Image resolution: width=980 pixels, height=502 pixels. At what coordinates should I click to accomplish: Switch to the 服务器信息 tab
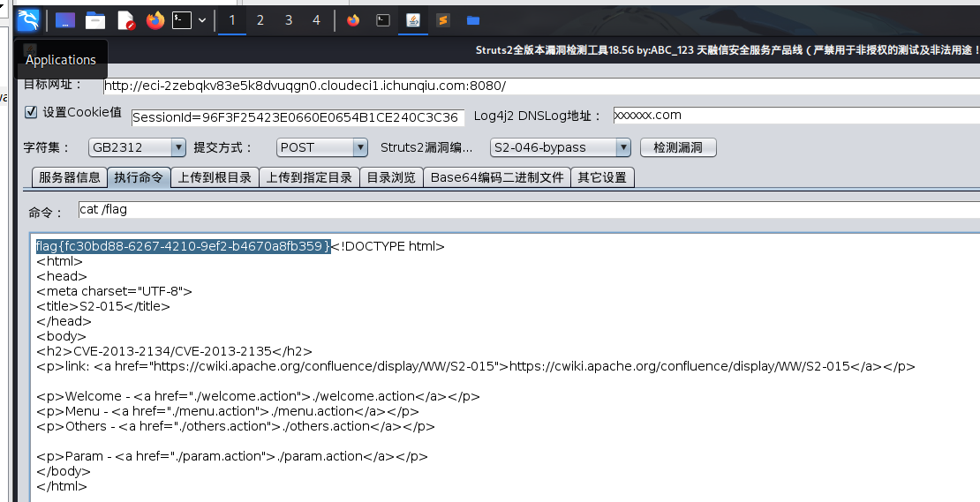(70, 177)
